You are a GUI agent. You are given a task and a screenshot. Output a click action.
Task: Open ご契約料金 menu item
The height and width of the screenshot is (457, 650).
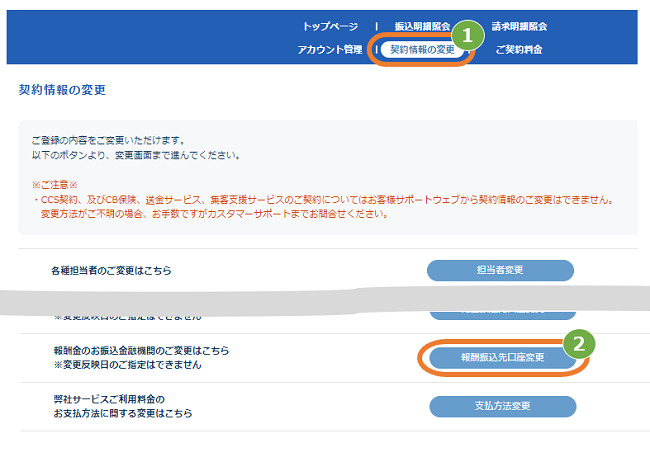[x=519, y=49]
